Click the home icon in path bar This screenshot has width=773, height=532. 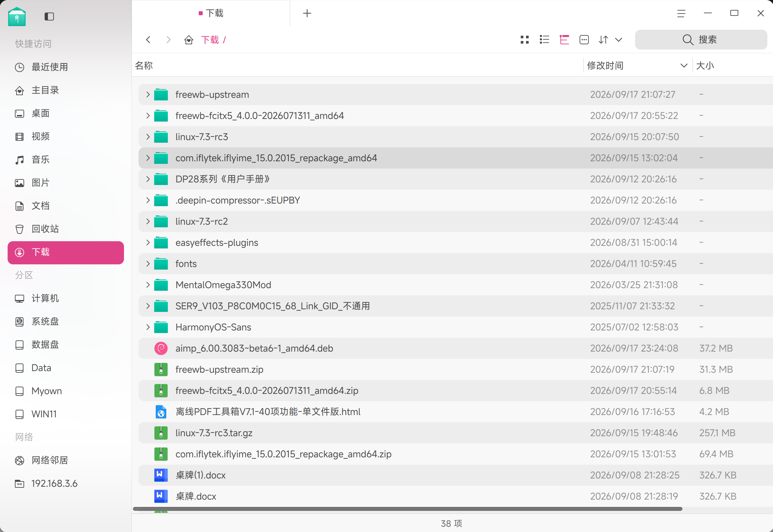(189, 40)
